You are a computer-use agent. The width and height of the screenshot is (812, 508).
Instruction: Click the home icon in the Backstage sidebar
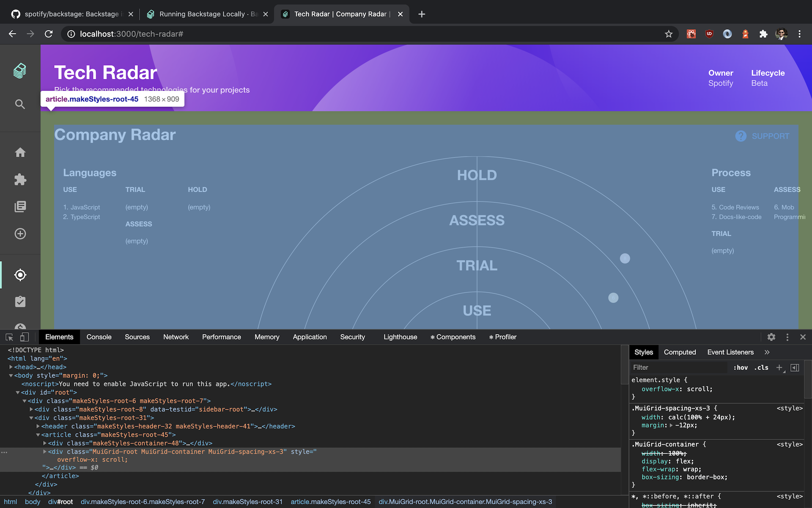pyautogui.click(x=20, y=152)
